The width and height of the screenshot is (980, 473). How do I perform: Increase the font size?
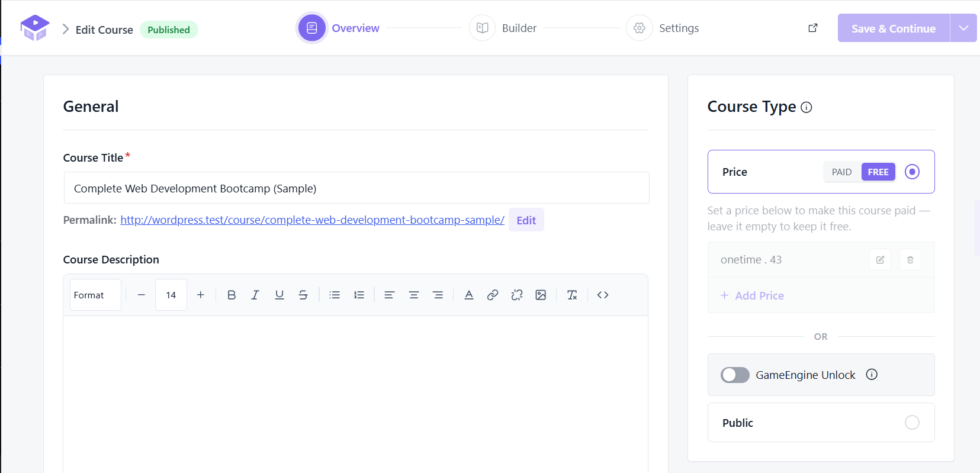point(201,295)
